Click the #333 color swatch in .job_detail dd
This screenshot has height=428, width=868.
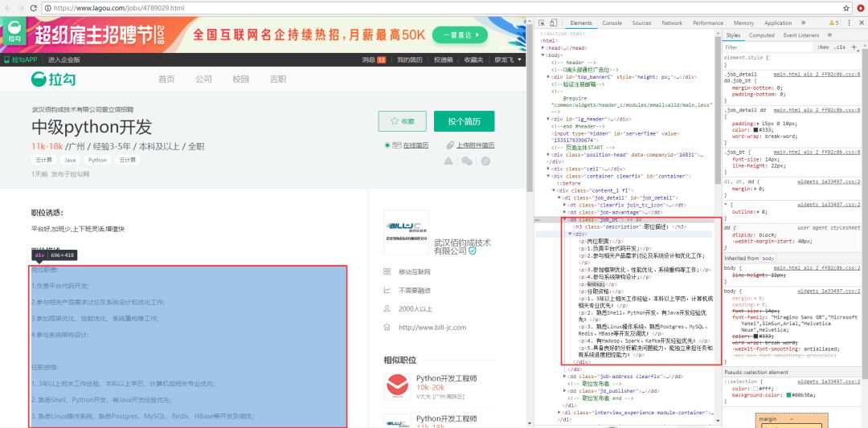pos(755,131)
